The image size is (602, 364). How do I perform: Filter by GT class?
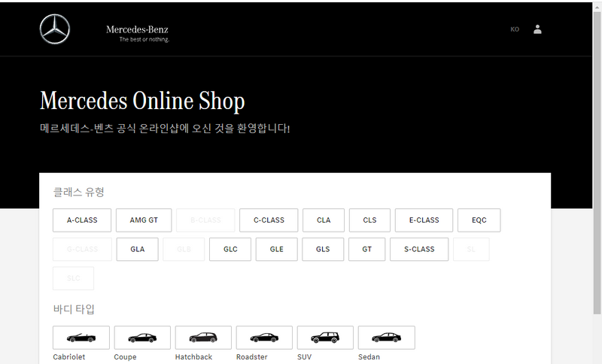[367, 250]
